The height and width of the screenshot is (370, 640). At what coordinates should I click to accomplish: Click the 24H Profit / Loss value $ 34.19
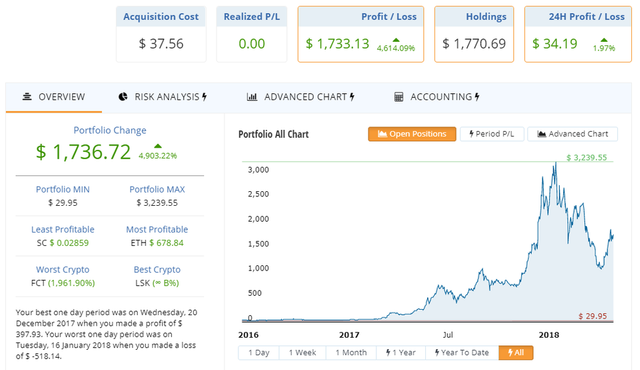point(554,44)
